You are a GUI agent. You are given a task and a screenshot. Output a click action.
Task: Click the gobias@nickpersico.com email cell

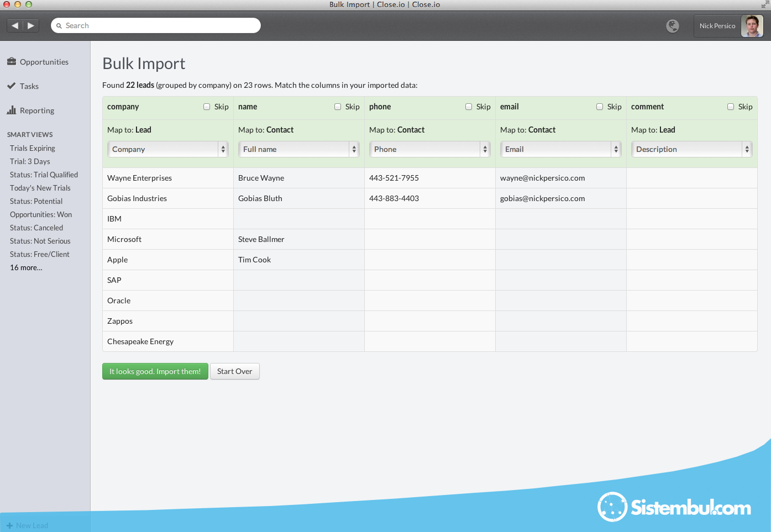point(561,198)
